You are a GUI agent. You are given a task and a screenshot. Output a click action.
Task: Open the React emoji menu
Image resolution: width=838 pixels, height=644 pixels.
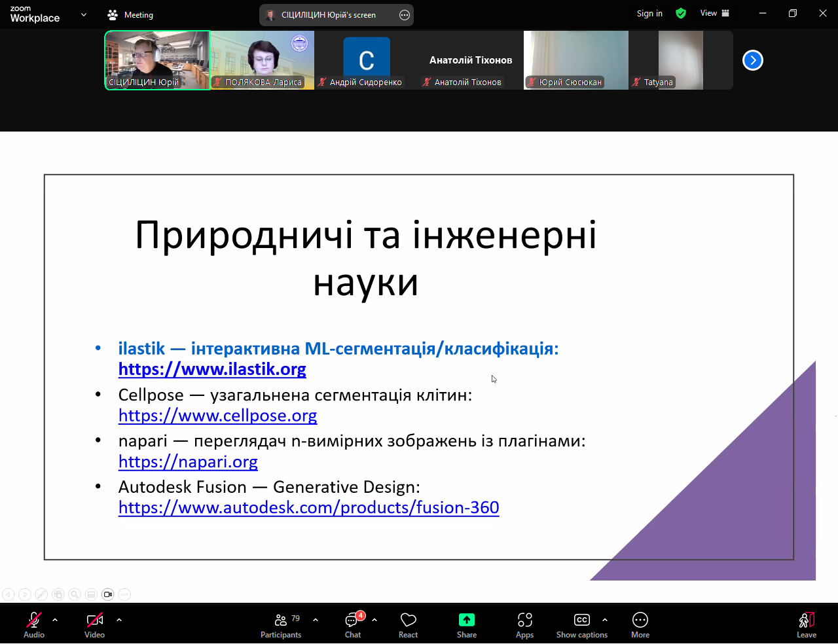[408, 625]
